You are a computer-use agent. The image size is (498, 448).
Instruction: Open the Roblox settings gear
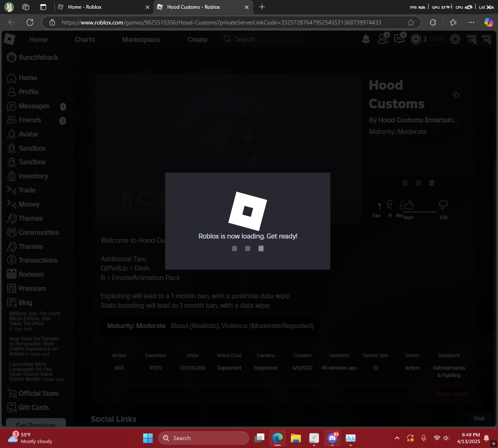455,39
